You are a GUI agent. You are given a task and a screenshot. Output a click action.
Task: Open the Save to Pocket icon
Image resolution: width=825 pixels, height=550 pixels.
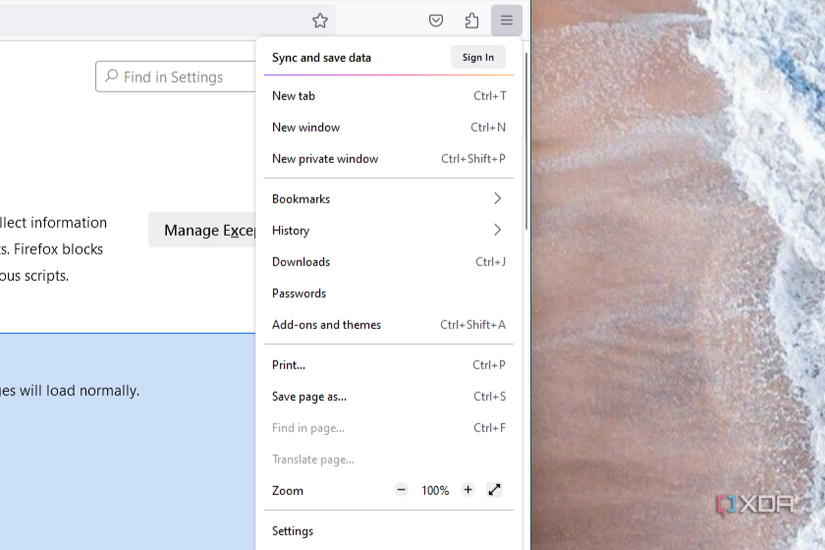point(436,21)
